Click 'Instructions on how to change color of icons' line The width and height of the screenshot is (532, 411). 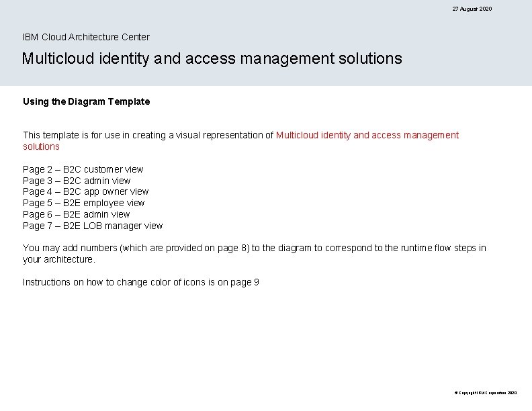click(141, 282)
